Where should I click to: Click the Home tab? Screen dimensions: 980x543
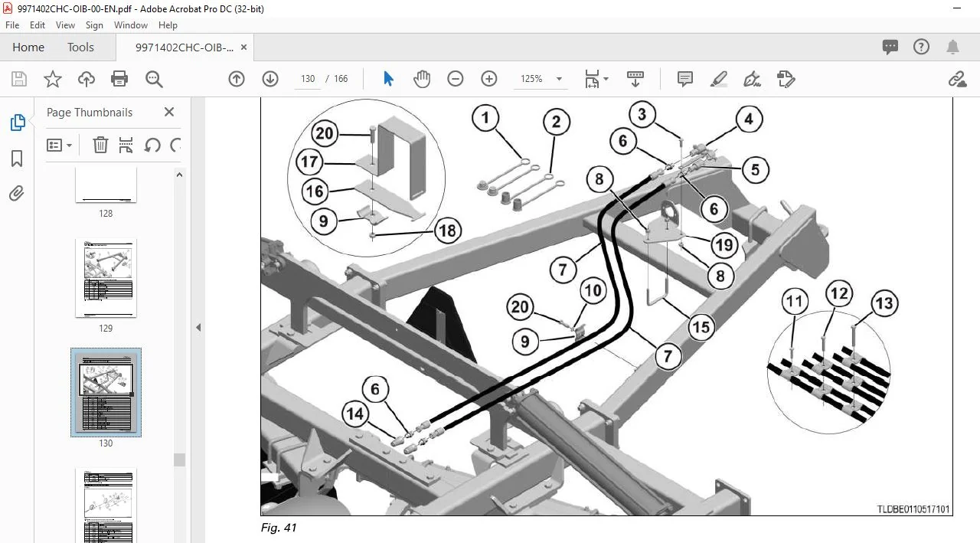(28, 47)
